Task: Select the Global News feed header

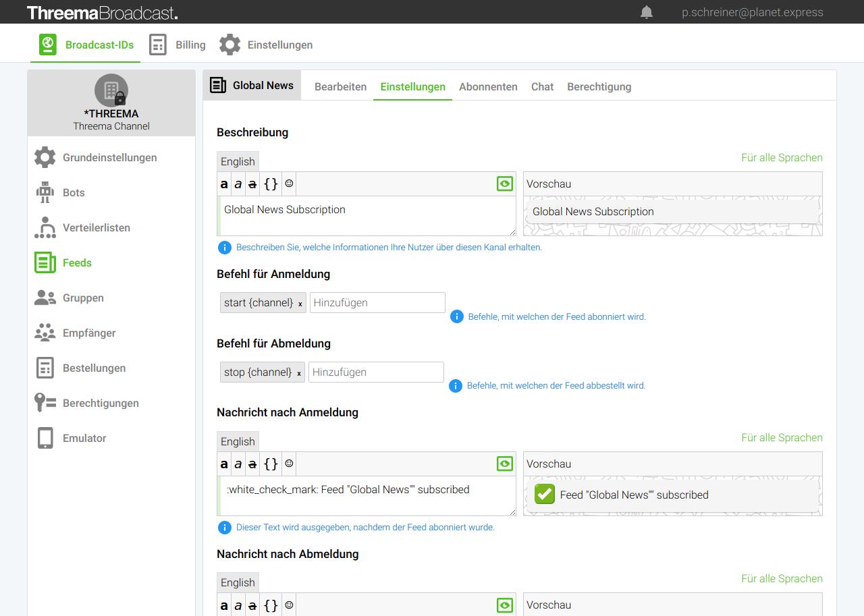Action: click(252, 85)
